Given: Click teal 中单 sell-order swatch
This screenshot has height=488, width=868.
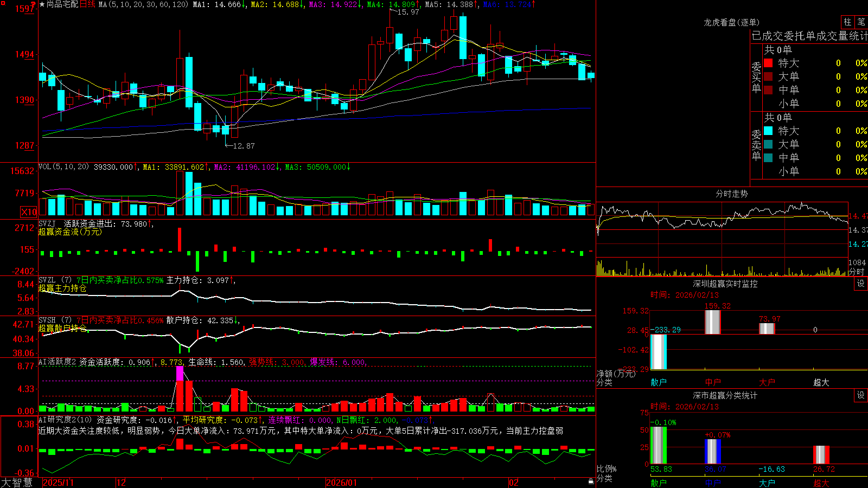Looking at the screenshot, I should click(x=768, y=158).
